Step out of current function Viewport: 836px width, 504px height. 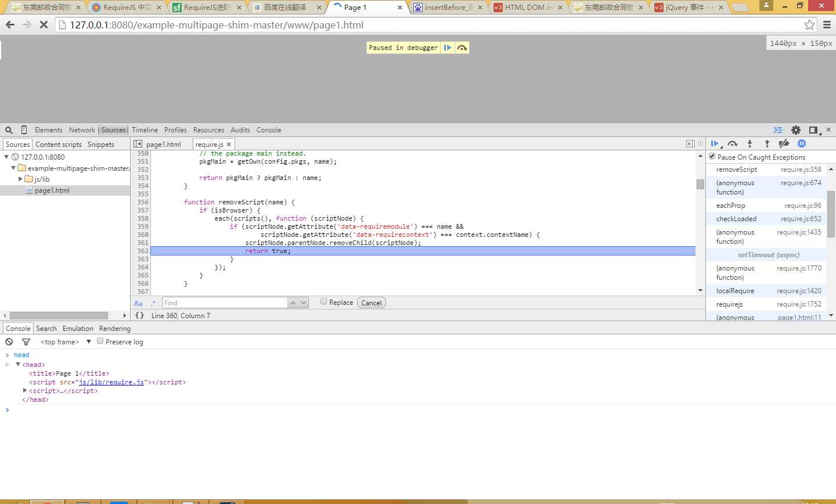(x=767, y=143)
